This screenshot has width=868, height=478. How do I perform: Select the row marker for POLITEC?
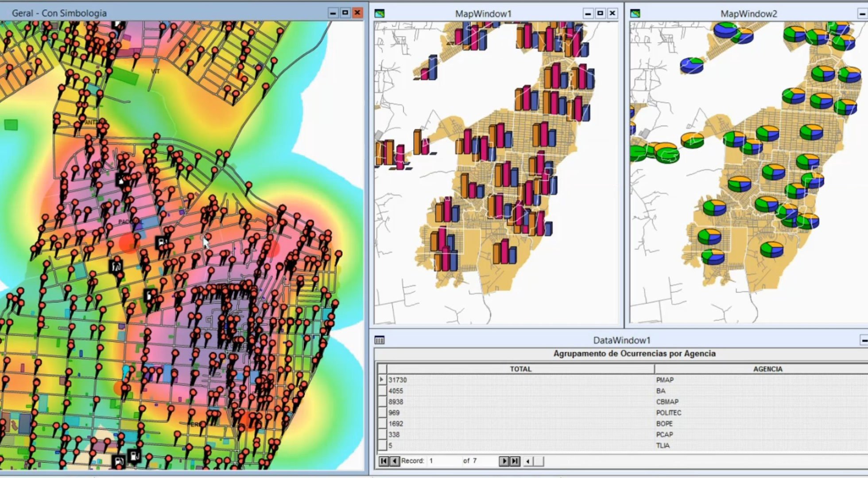pos(382,412)
